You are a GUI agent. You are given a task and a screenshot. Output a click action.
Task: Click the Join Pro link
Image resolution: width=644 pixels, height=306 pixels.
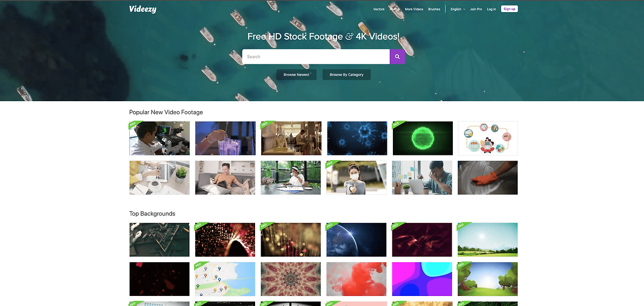[476, 9]
